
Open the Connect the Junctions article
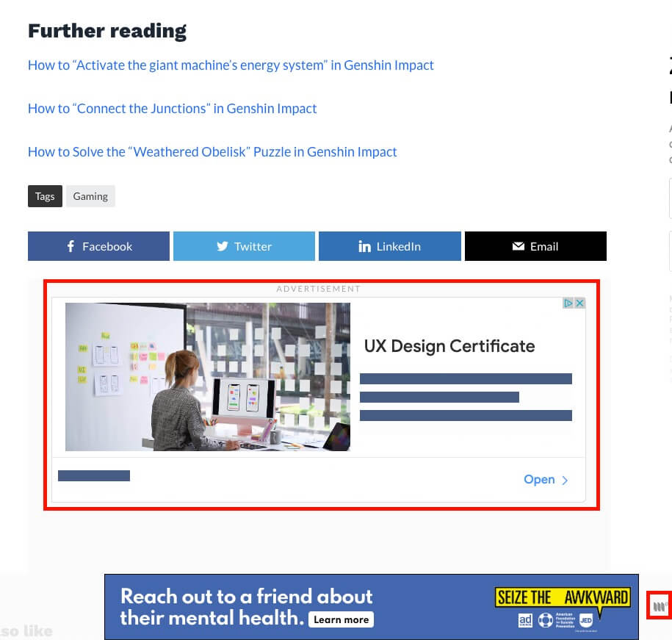coord(172,108)
